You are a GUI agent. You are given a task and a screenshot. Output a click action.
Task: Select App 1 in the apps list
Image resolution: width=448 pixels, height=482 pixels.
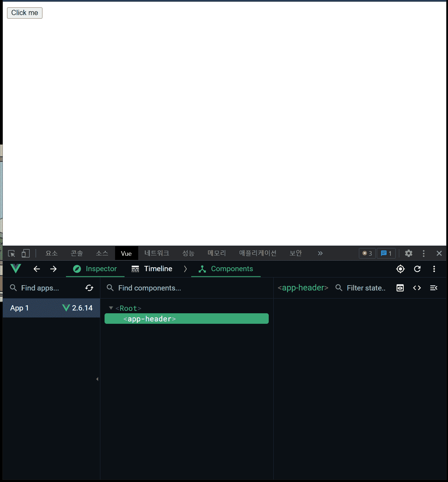tap(52, 308)
